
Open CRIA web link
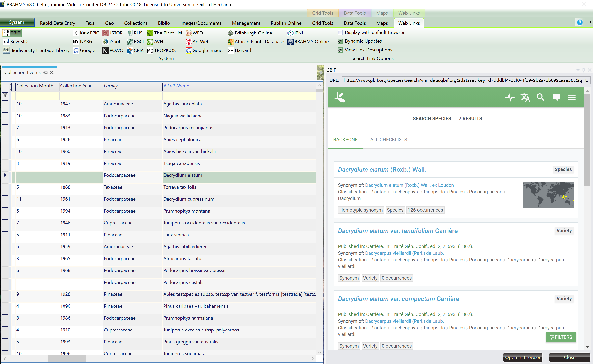coord(135,50)
